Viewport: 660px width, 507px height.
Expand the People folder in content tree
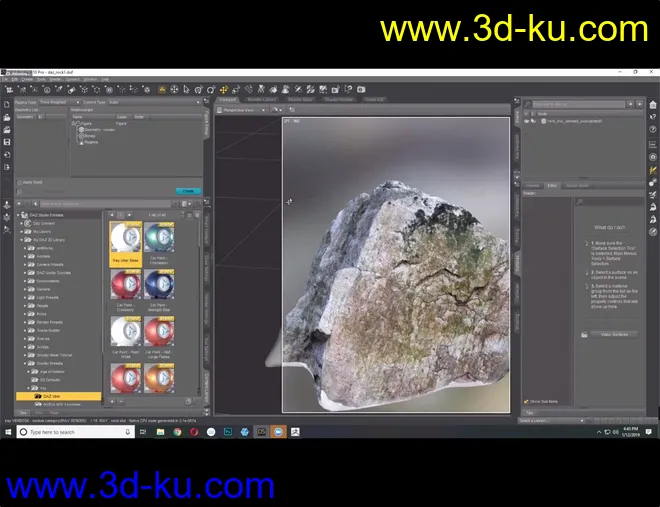pos(25,306)
